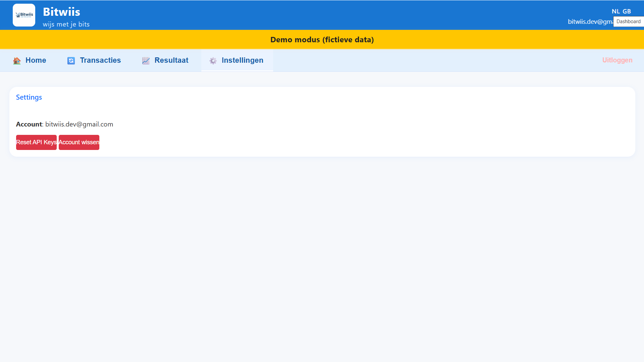This screenshot has width=644, height=362.
Task: Select the Resultaat tab
Action: click(171, 60)
